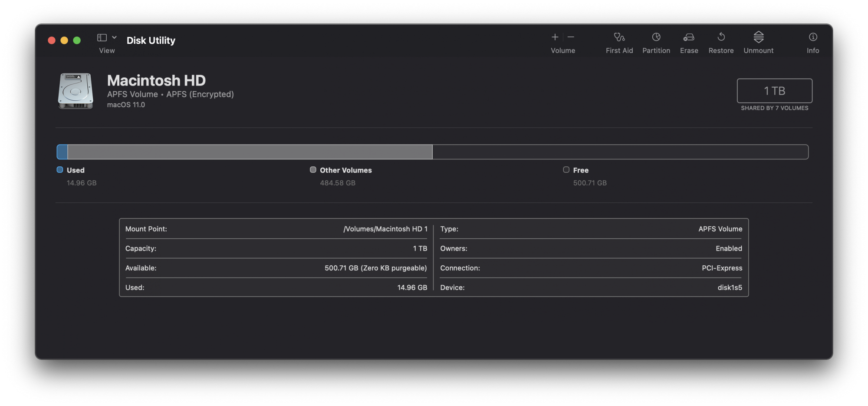Click the Type APFS Volume value
Screen dimensions: 868x406
coord(720,229)
